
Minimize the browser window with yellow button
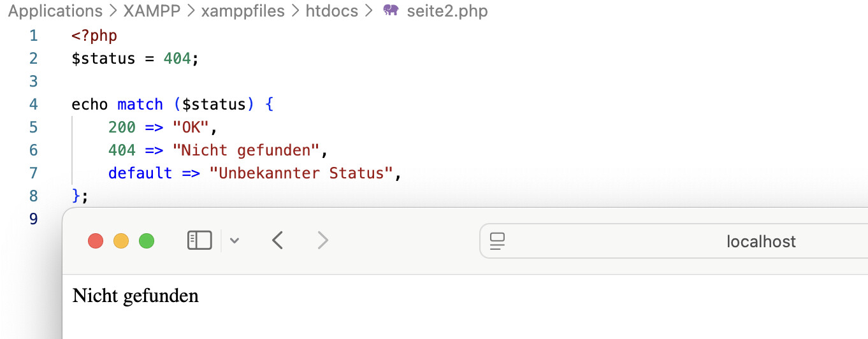point(121,241)
